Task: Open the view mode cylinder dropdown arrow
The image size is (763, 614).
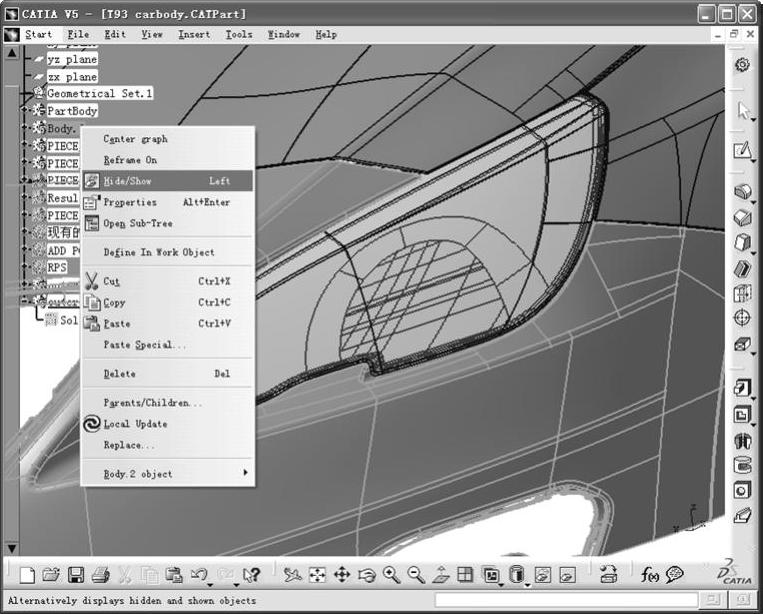Action: coord(528,584)
